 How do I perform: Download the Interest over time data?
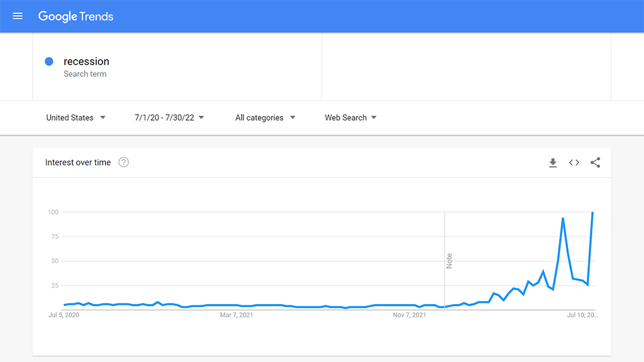click(553, 163)
